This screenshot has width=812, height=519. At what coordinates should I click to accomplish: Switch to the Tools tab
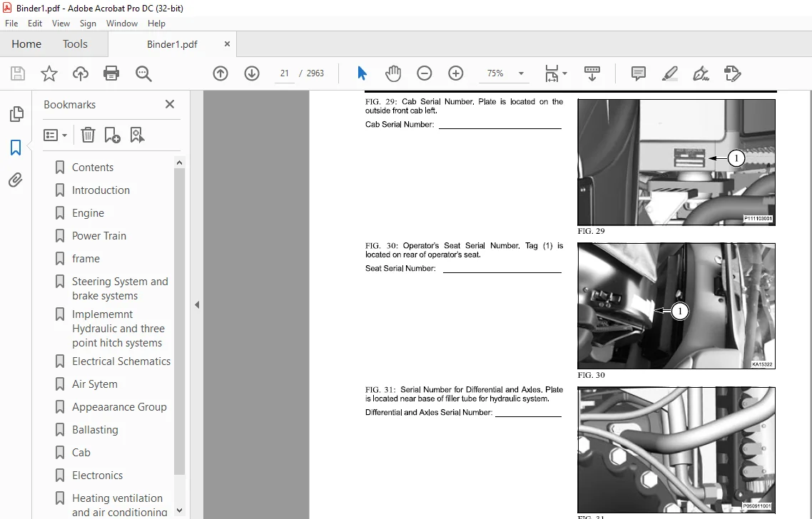tap(75, 44)
